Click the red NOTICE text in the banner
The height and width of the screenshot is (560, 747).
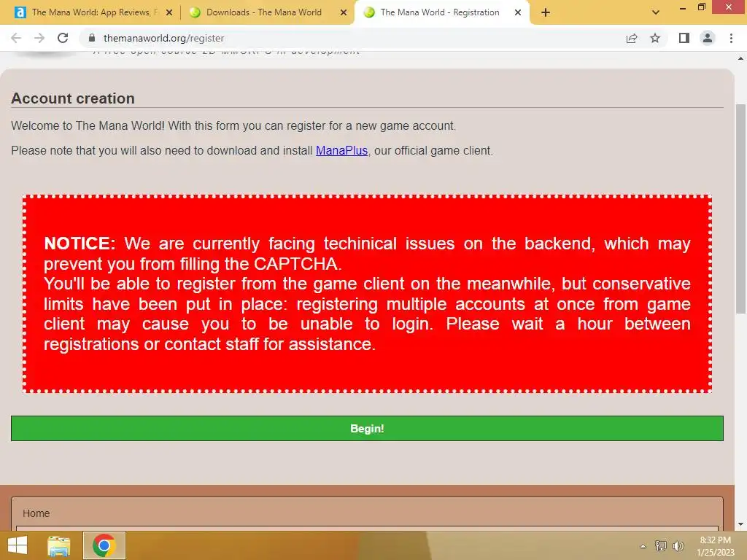click(x=80, y=244)
